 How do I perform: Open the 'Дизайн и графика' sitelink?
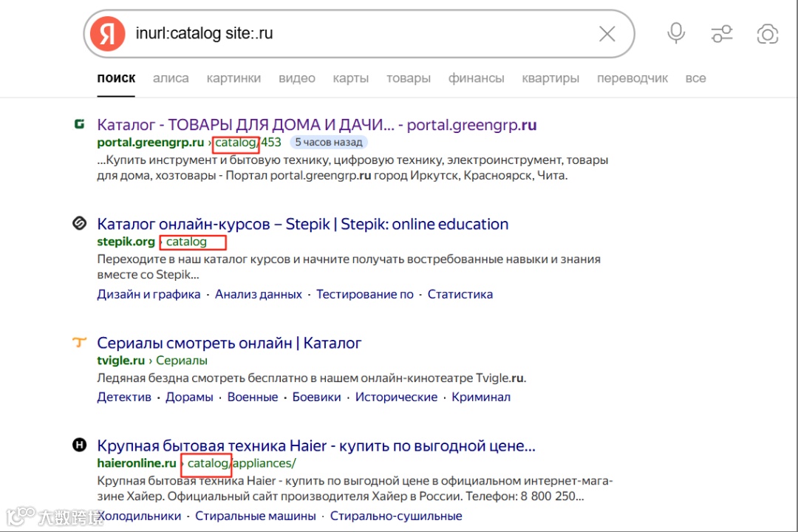pyautogui.click(x=149, y=294)
